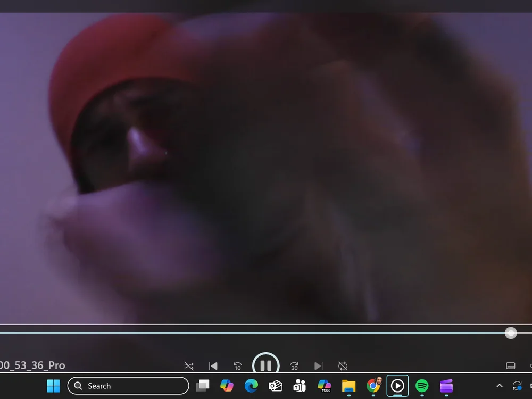Open File Explorer
Image resolution: width=532 pixels, height=399 pixels.
click(349, 386)
